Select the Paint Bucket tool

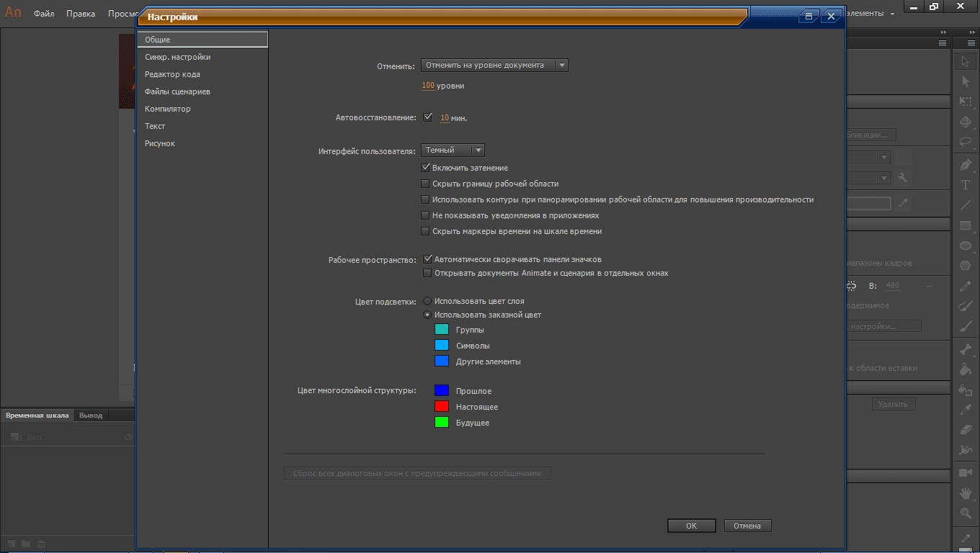coord(966,370)
